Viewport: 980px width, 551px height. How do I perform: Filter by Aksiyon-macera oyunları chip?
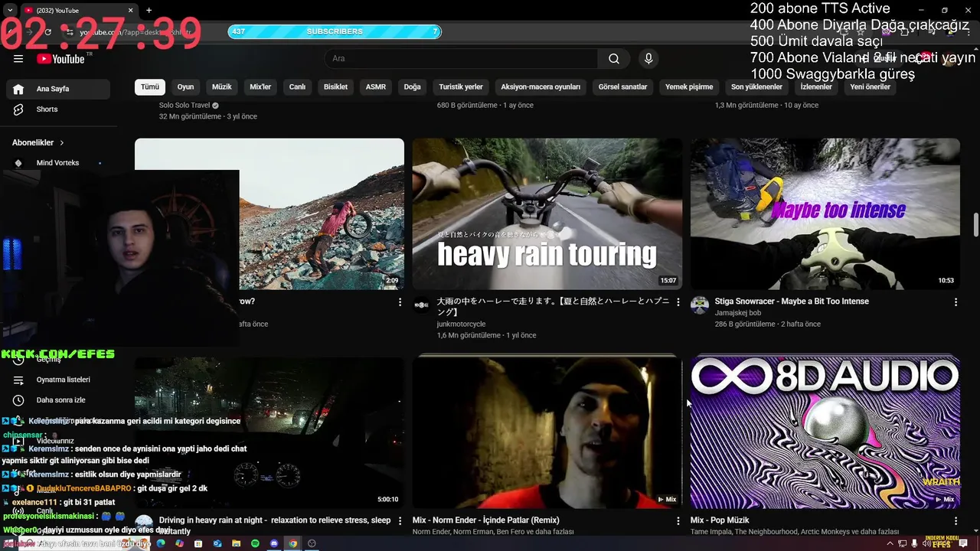541,87
